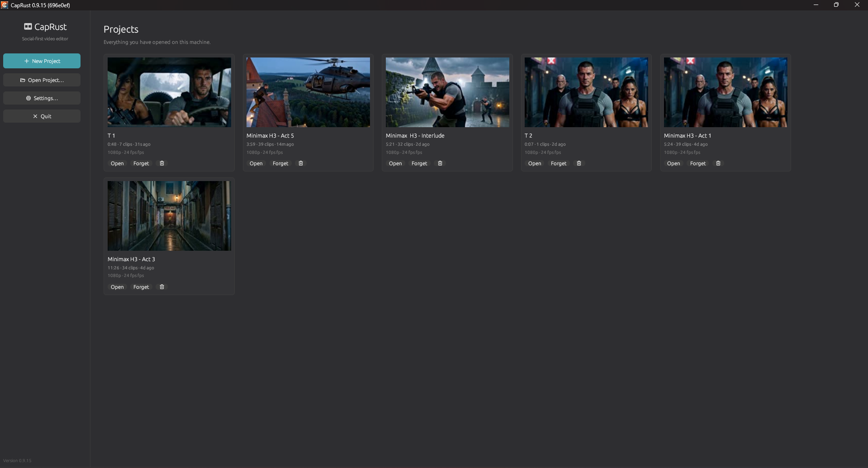
Task: Click the CapRust logo in the sidebar
Action: click(x=45, y=27)
